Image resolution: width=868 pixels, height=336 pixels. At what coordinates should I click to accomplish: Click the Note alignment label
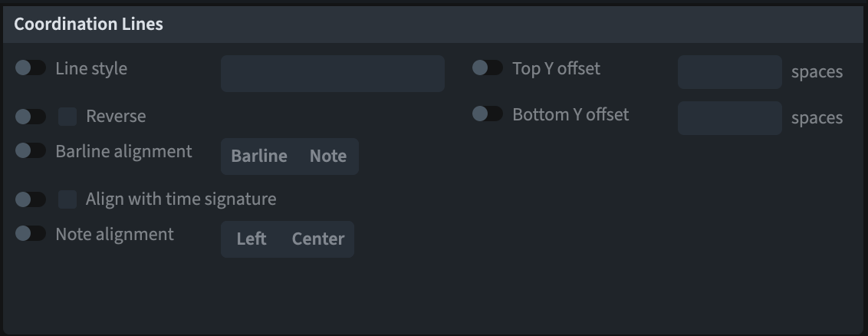coord(114,234)
